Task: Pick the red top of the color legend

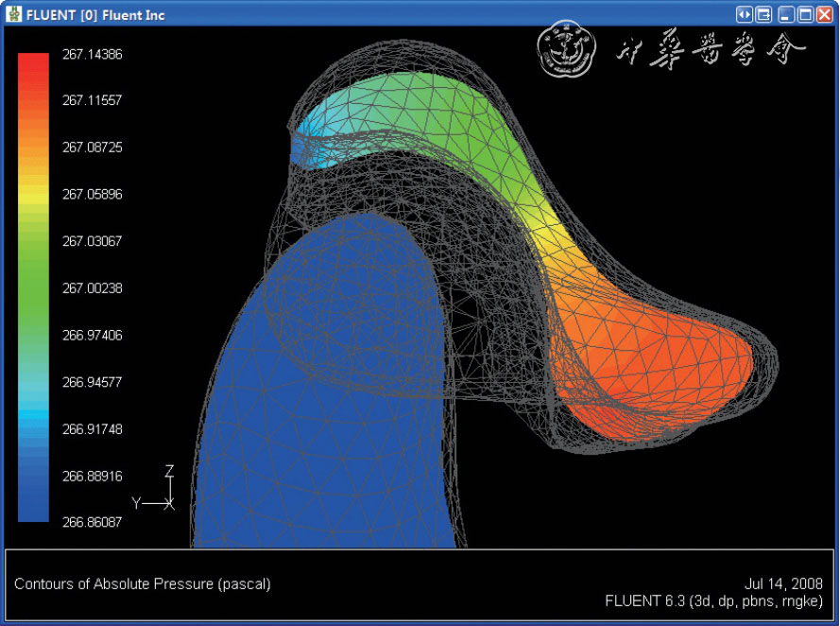Action: (33, 60)
